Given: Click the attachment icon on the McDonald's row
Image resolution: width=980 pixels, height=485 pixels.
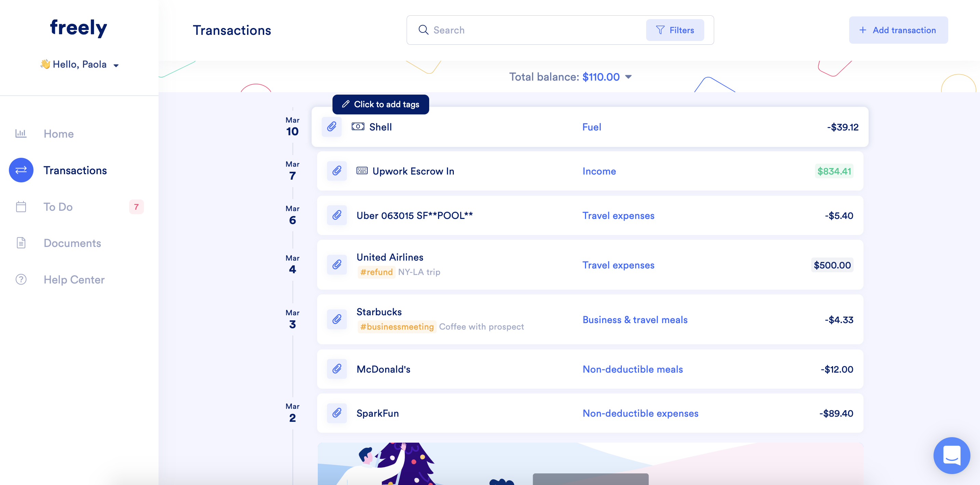Looking at the screenshot, I should [x=337, y=369].
